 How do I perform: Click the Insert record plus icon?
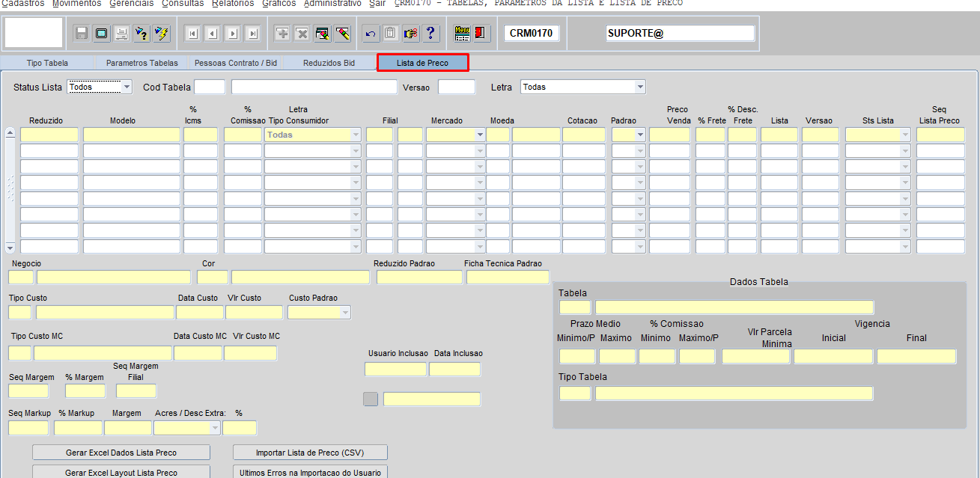[282, 34]
